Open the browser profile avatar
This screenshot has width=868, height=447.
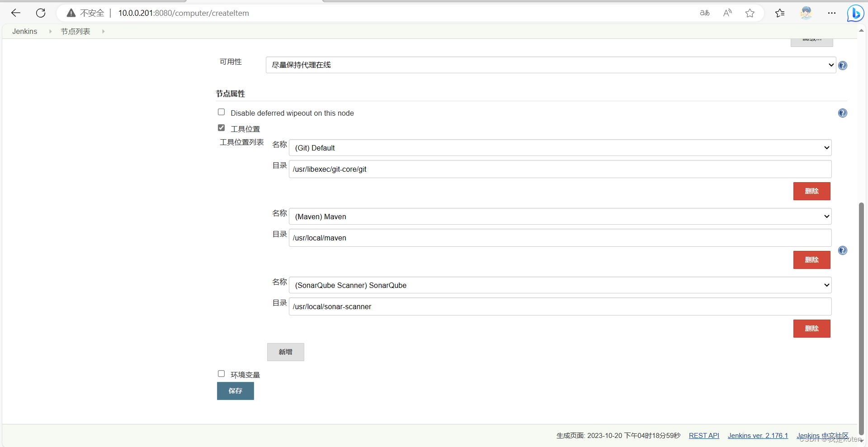tap(806, 13)
